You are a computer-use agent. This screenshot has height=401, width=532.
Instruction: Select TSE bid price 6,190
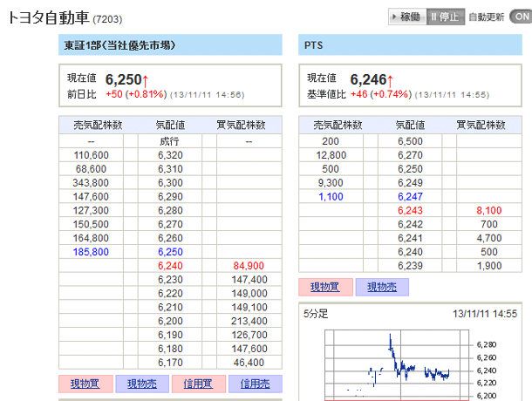point(170,336)
